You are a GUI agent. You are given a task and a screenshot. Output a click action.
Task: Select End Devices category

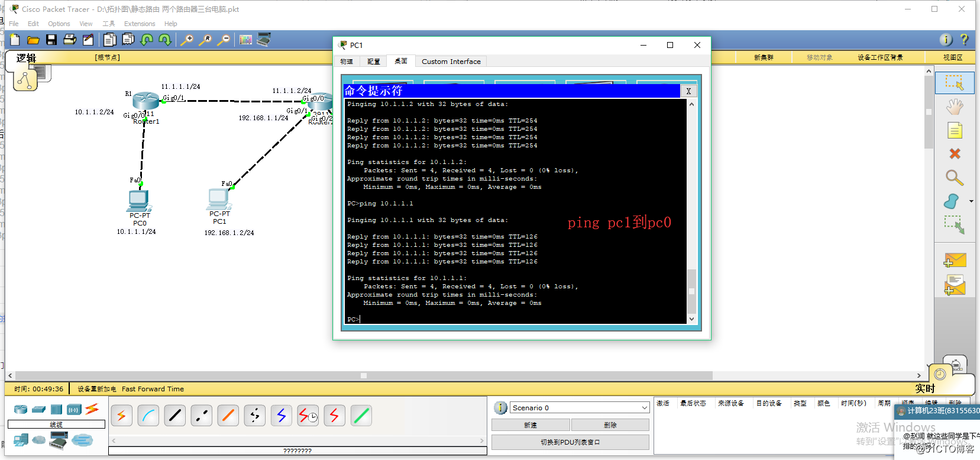point(21,440)
